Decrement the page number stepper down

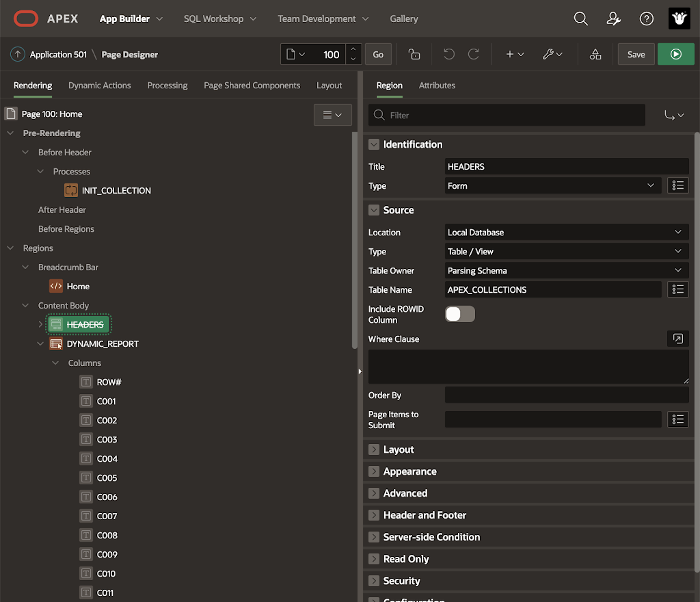tap(353, 59)
